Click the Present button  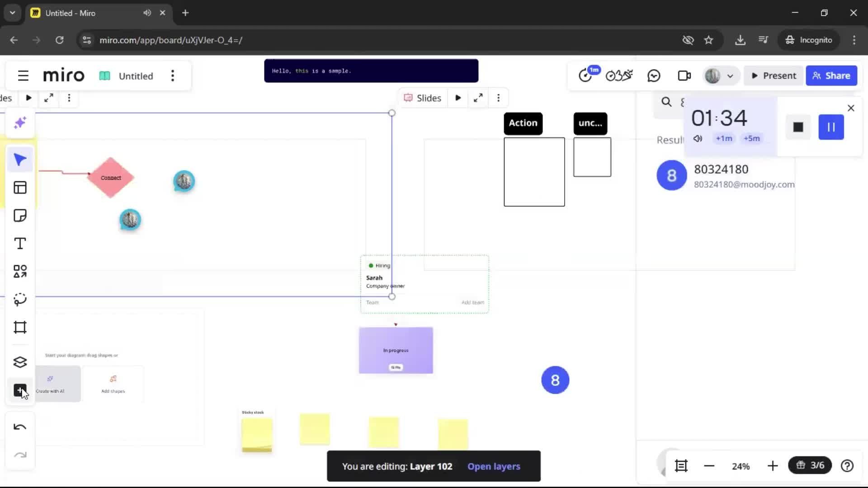click(774, 75)
